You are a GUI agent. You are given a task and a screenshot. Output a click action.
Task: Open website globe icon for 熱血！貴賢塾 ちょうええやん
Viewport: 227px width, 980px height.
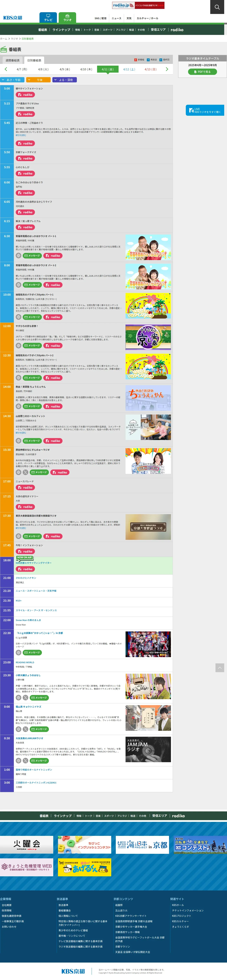click(x=18, y=406)
